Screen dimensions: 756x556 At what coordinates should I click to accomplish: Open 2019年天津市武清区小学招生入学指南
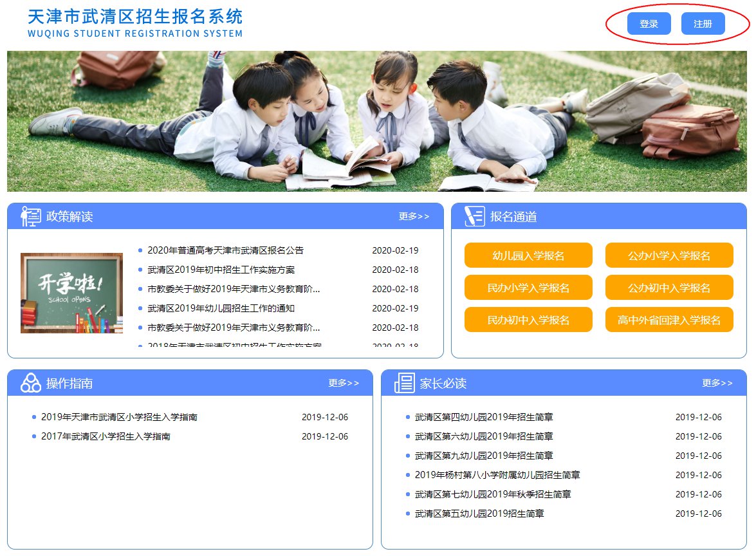coord(119,417)
